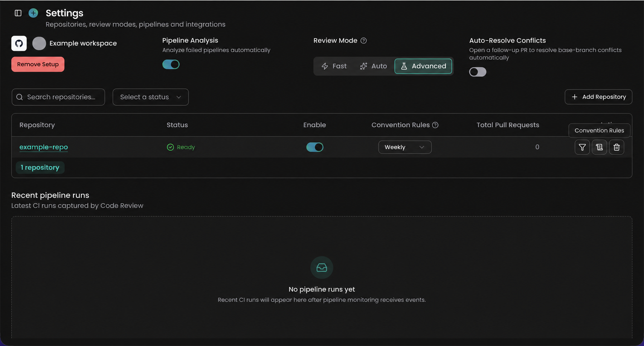Viewport: 644px width, 346px height.
Task: Click the Add Repository button
Action: coord(598,97)
